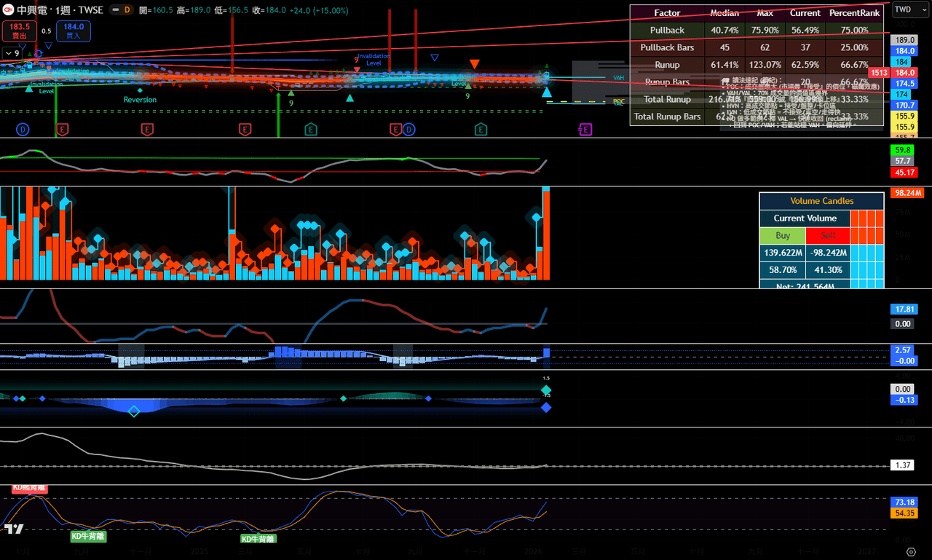Click the teal Reversion label on the chart
Screen dimensions: 932x560
[140, 100]
